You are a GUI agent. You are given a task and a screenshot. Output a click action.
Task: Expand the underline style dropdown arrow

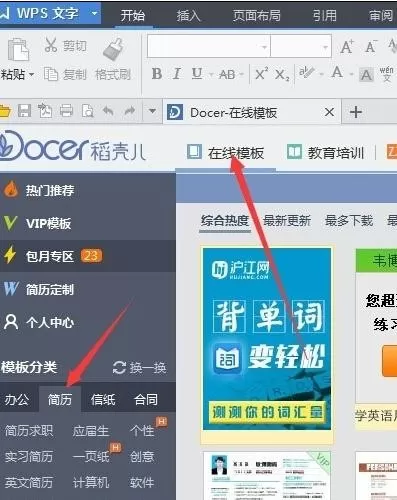click(211, 74)
